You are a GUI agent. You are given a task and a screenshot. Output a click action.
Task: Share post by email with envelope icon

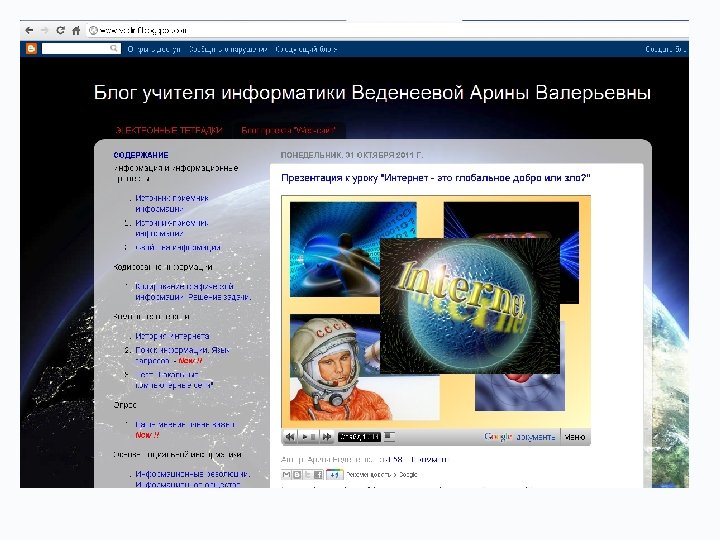pyautogui.click(x=286, y=475)
